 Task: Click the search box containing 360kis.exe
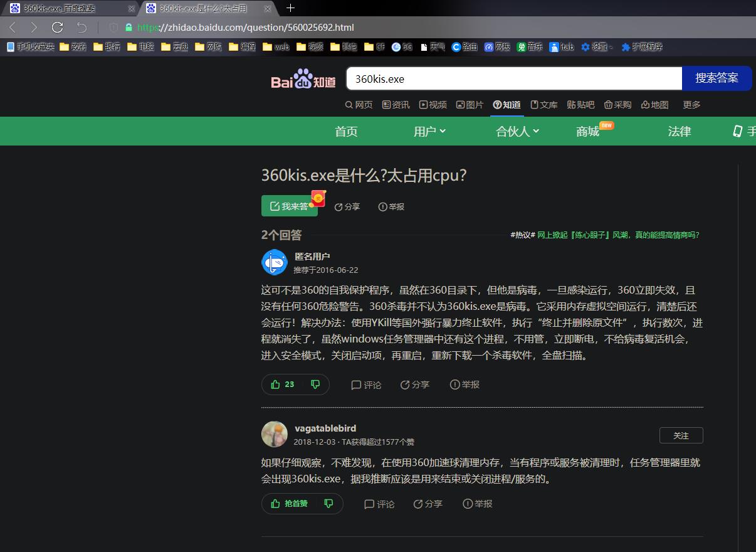[x=514, y=78]
